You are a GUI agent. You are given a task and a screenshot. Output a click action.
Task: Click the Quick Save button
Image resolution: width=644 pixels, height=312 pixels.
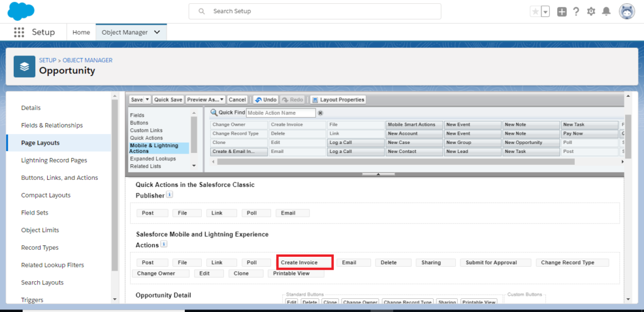[x=169, y=99]
